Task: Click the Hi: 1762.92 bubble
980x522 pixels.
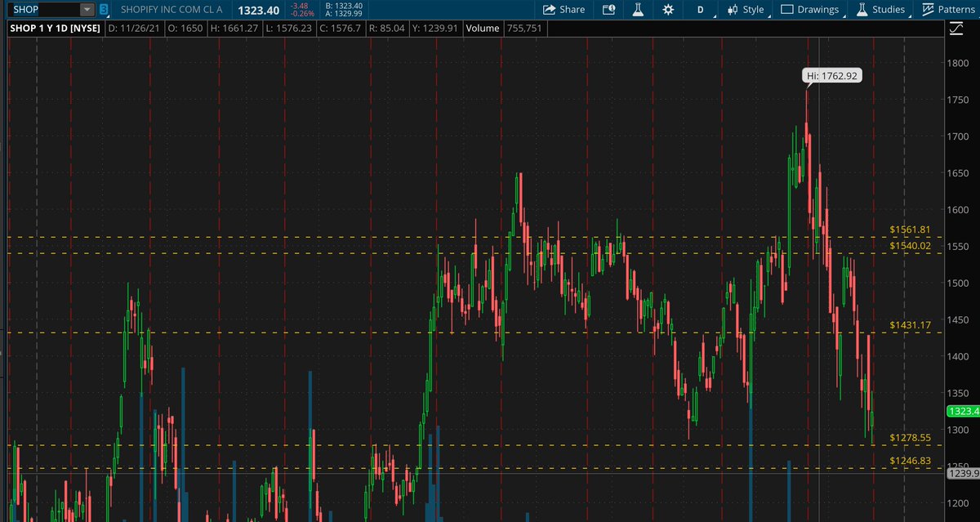Action: (x=831, y=75)
